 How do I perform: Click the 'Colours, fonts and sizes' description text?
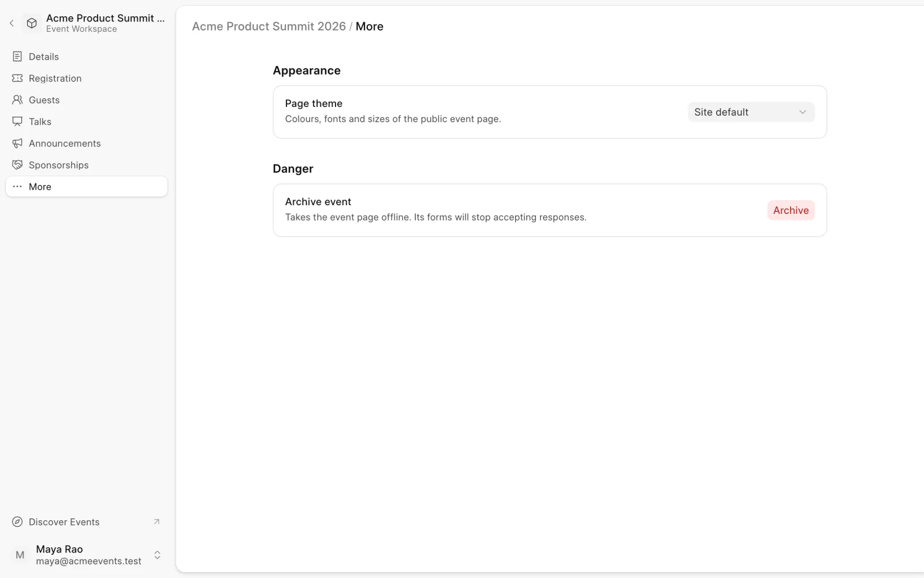[393, 119]
